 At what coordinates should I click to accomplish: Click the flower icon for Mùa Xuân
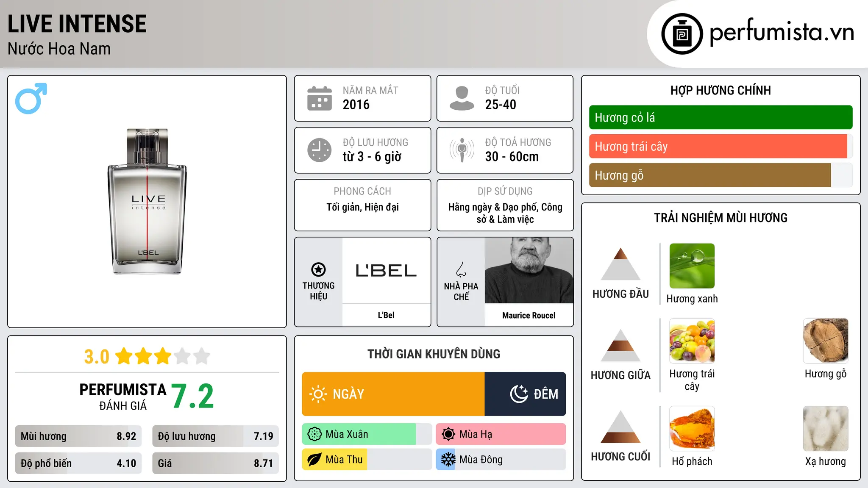coord(314,434)
